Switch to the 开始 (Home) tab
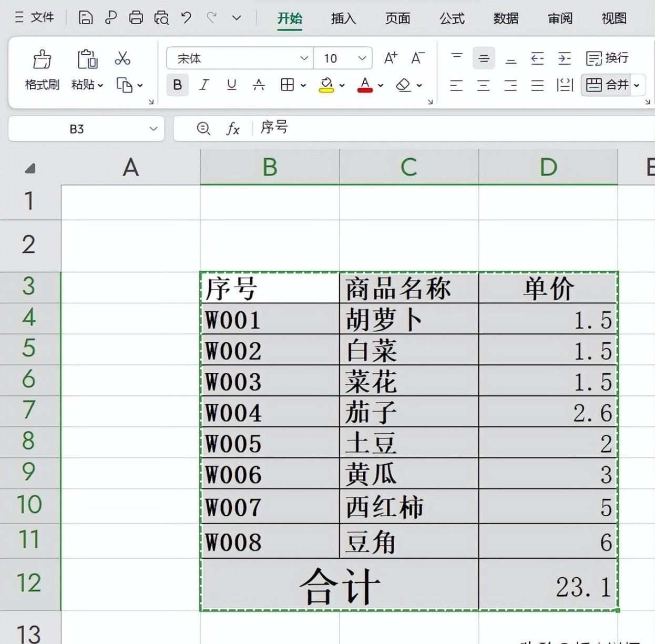This screenshot has width=655, height=644. pos(290,18)
